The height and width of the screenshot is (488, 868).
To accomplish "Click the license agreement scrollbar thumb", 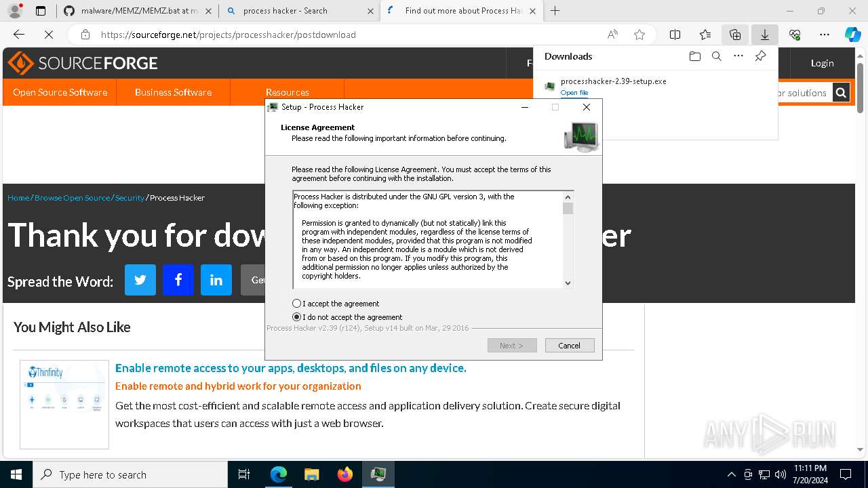I will (x=568, y=209).
